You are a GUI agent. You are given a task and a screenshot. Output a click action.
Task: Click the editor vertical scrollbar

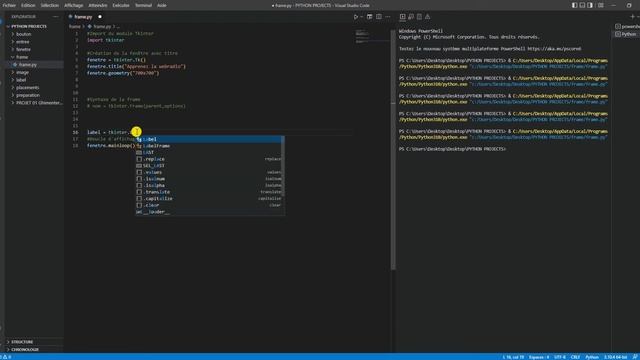(x=393, y=150)
